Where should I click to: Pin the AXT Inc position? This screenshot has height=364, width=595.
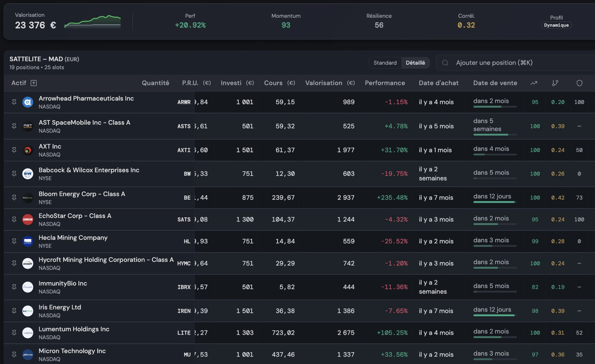click(x=14, y=150)
